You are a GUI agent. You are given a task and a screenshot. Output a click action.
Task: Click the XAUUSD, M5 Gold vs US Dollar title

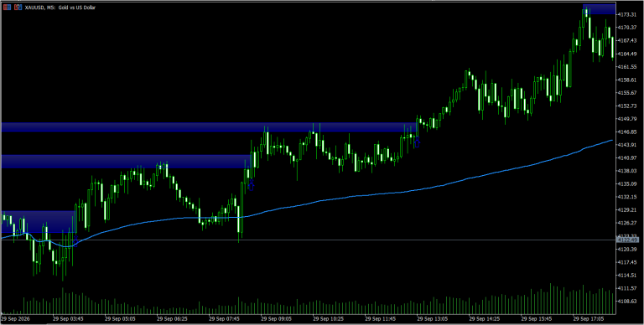point(60,8)
